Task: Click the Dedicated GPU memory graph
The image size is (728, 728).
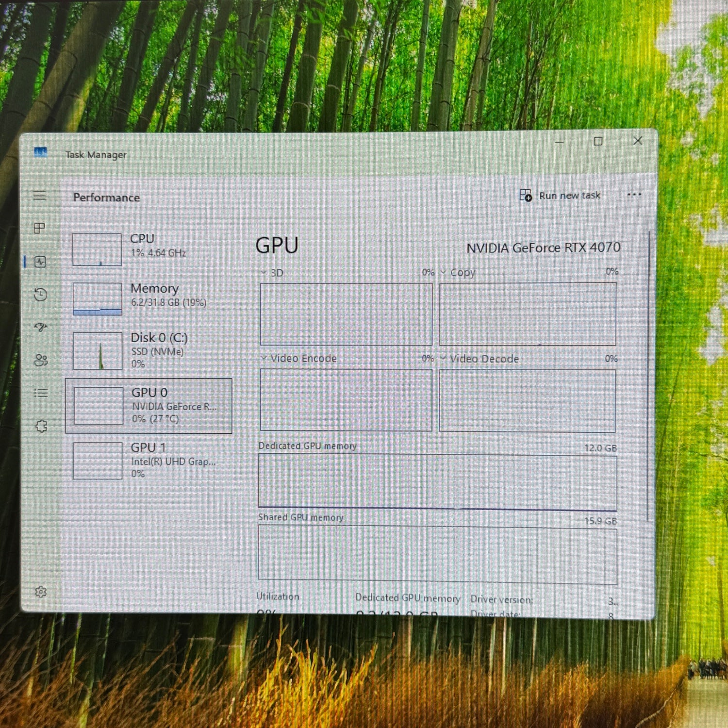Action: tap(438, 482)
